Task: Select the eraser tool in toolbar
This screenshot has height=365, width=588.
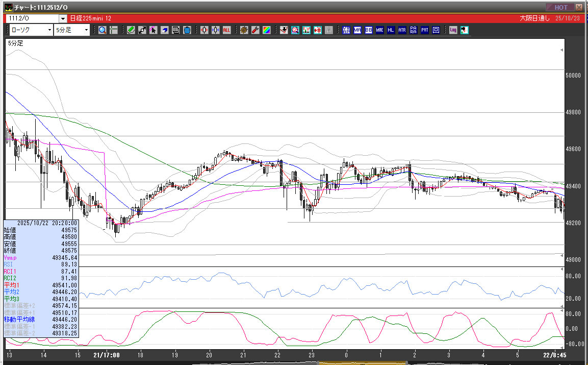Action: [165, 30]
